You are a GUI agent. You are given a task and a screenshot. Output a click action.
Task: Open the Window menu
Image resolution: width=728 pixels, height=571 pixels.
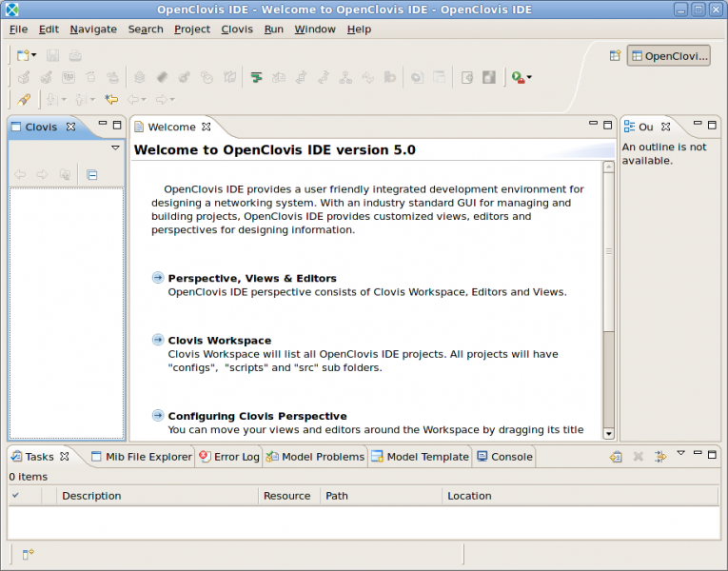[315, 30]
